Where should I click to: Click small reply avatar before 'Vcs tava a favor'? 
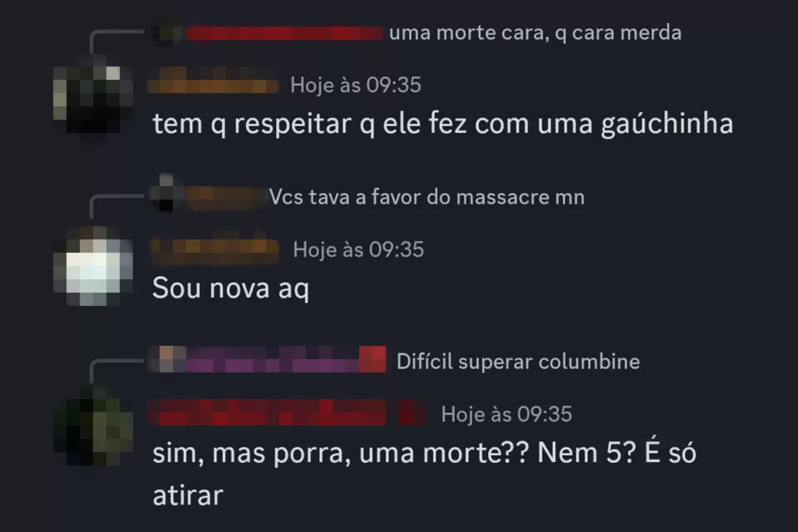click(x=167, y=194)
